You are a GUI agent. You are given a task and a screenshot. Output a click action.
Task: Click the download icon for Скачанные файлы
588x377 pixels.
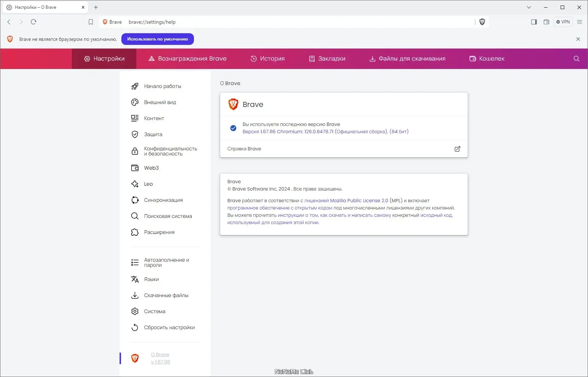coord(135,295)
